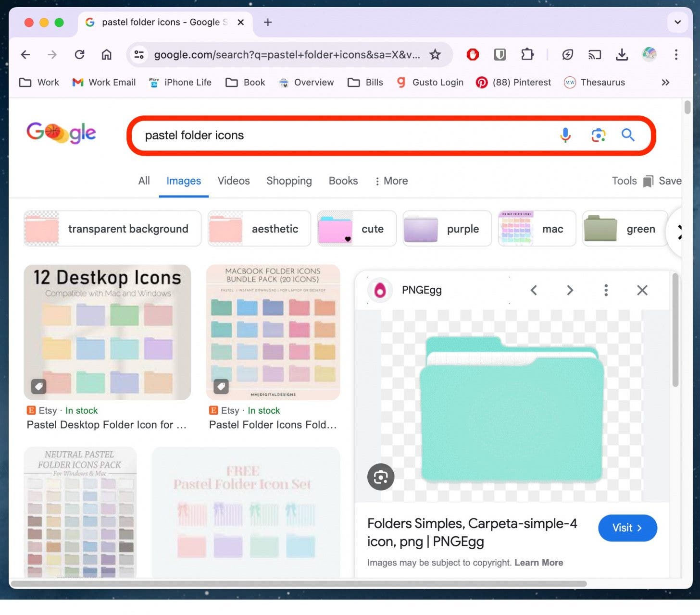Reload the page
The image size is (700, 615).
coord(80,55)
